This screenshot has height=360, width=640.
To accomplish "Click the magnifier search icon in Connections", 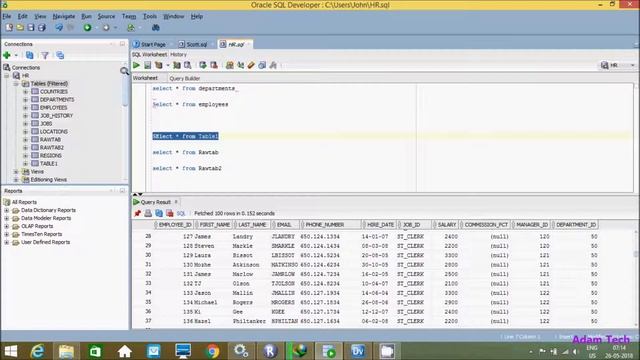I will [124, 71].
